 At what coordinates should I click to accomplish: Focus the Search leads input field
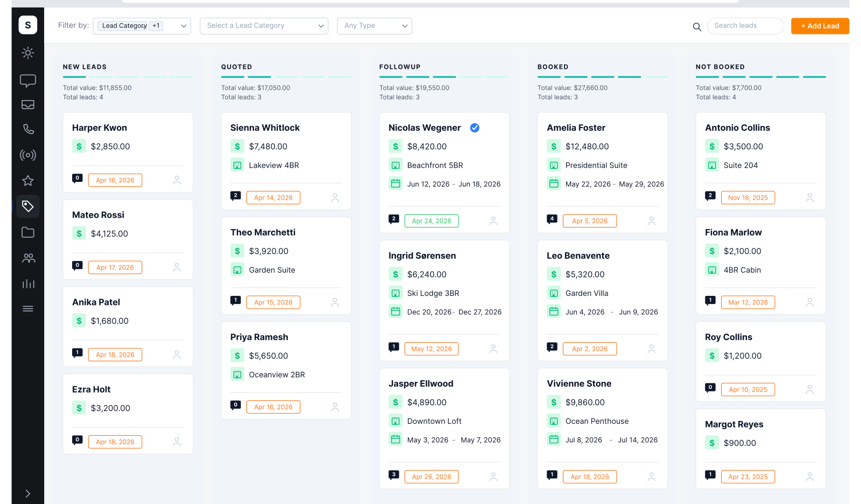tap(746, 26)
